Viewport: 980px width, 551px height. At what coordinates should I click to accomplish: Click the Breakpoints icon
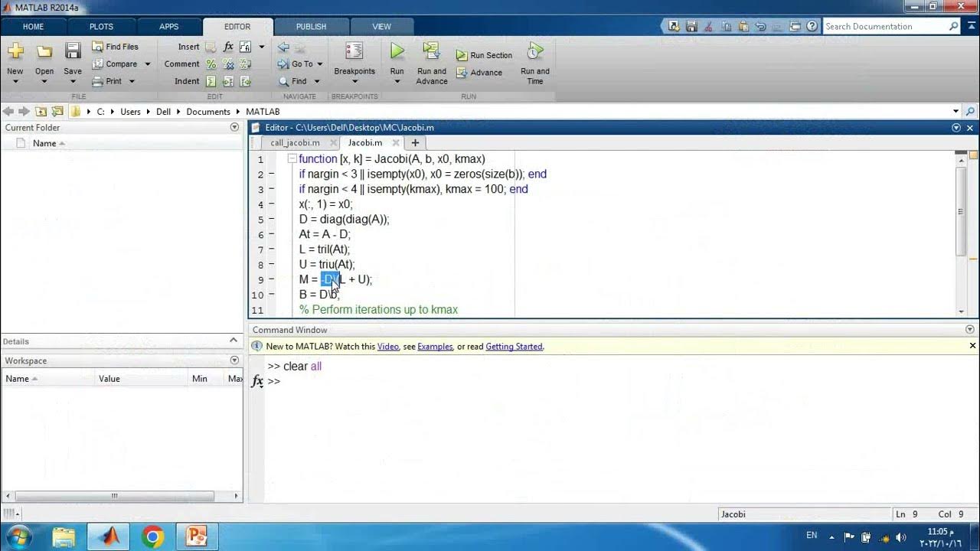click(x=354, y=51)
